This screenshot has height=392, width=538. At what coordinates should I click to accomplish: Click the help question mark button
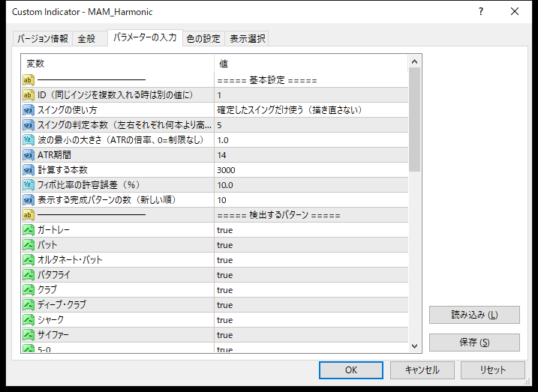(x=481, y=12)
